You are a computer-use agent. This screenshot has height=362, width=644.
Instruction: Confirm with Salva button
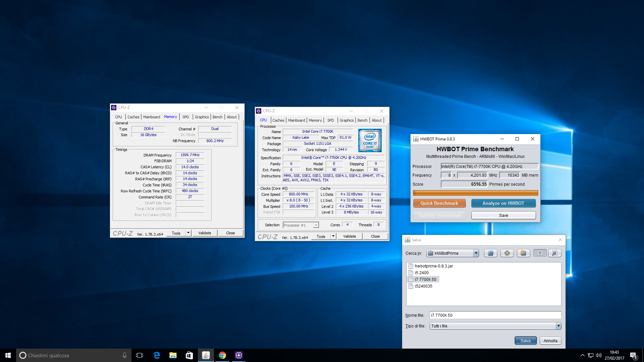525,341
